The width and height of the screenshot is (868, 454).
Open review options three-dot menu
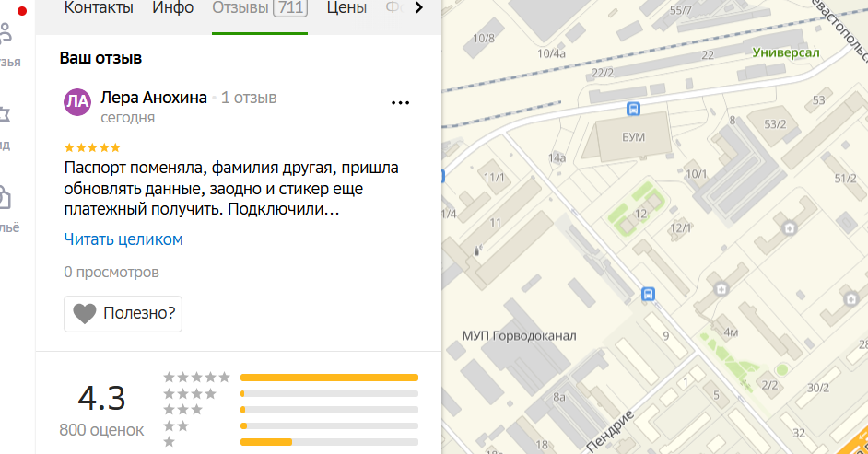point(400,103)
